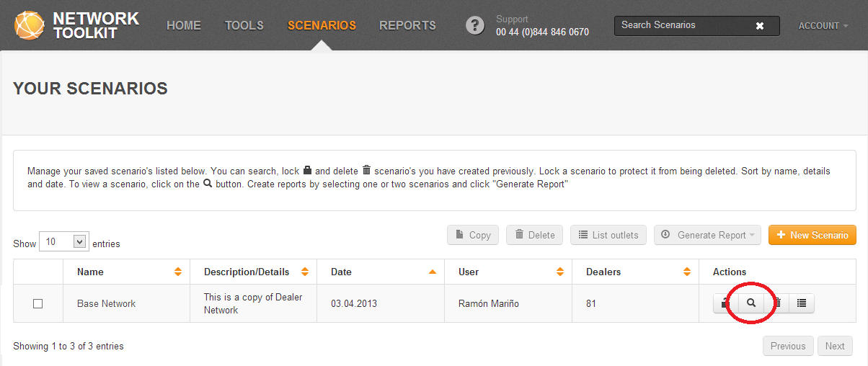
Task: Open the Account dropdown menu
Action: (x=822, y=26)
